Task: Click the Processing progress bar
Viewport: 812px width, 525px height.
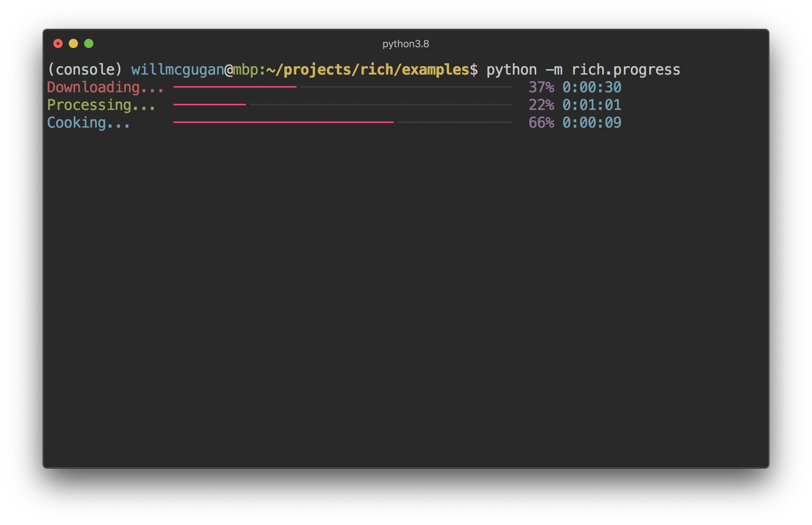Action: coord(343,105)
